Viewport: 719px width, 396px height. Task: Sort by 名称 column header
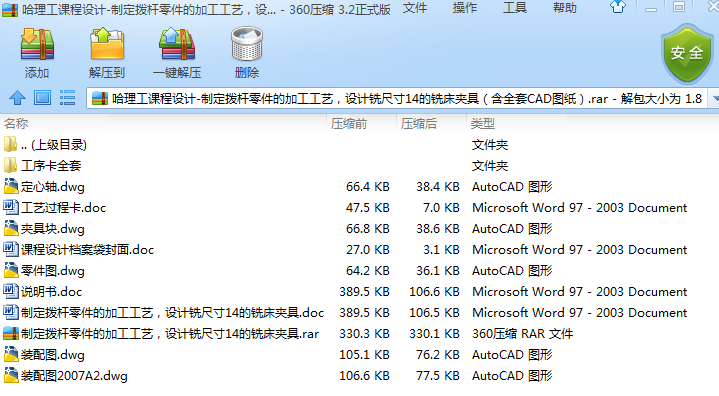coord(16,124)
